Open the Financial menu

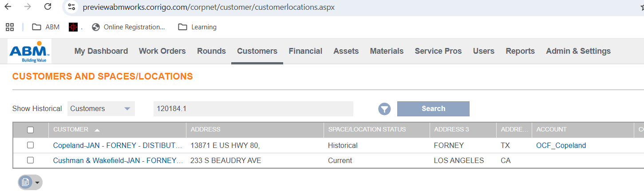305,51
